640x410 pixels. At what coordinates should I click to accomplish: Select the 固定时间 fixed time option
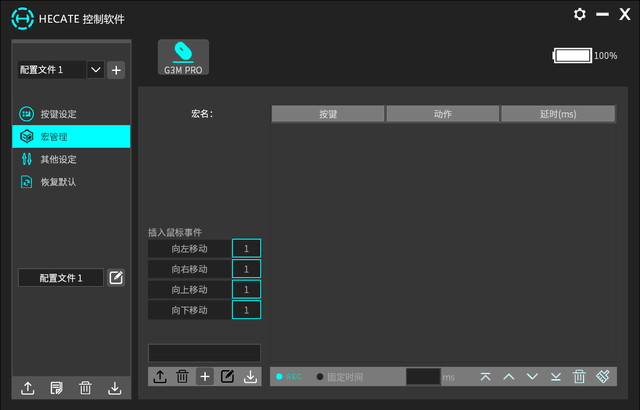[341, 377]
